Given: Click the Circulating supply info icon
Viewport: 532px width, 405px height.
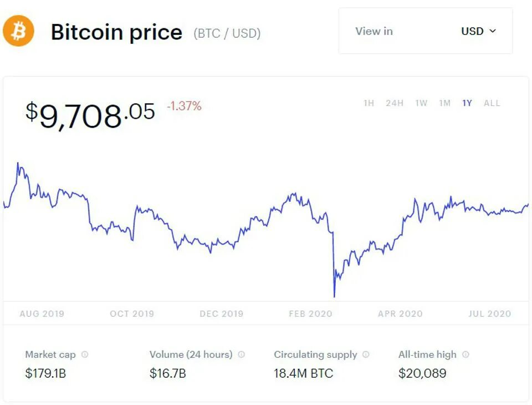Looking at the screenshot, I should point(366,355).
